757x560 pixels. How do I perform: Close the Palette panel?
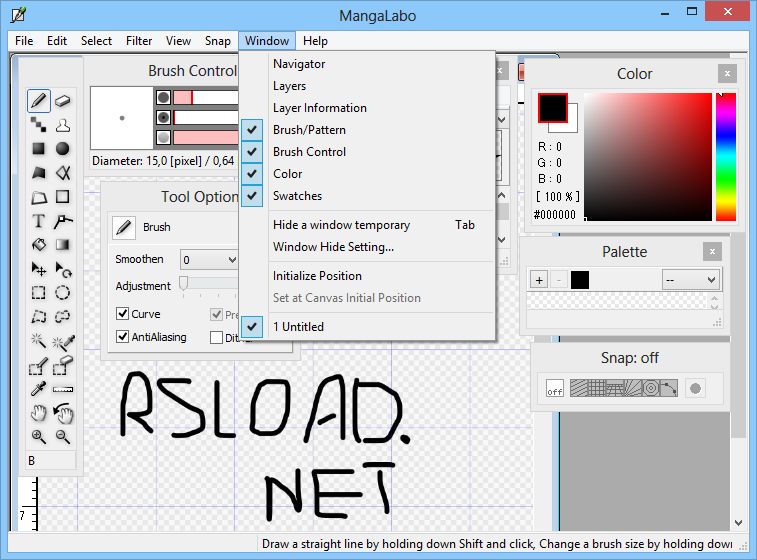point(712,252)
